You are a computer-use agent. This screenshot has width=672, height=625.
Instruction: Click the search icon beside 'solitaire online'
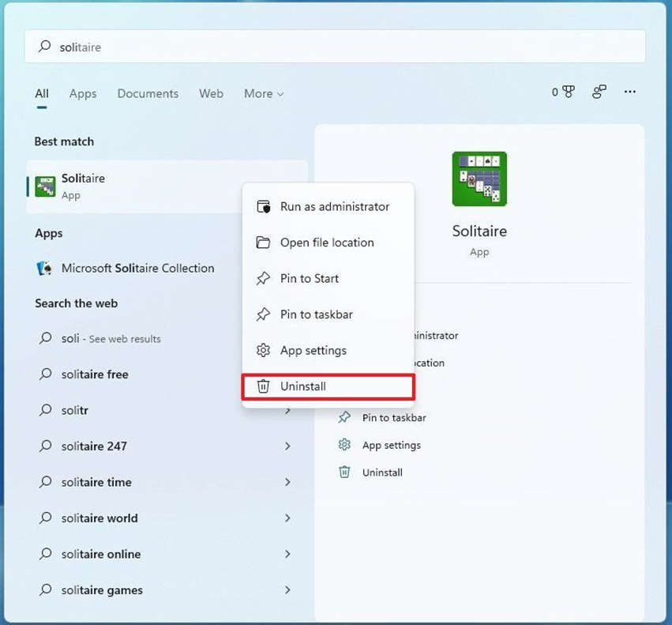coord(46,554)
